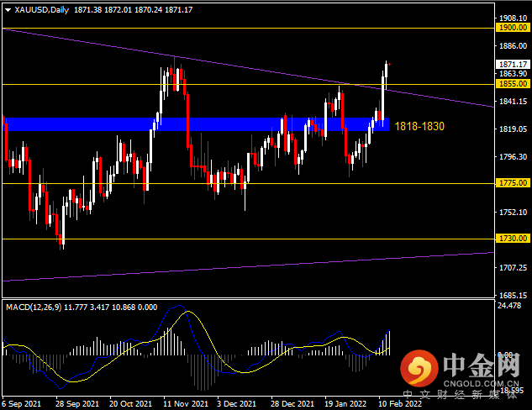Select the upper purple descending trendline
532x410 pixels.
(x=248, y=69)
